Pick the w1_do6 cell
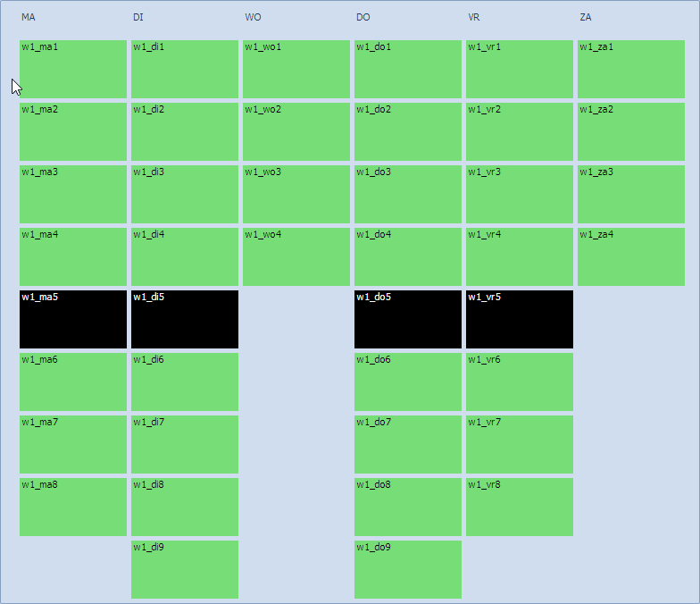This screenshot has height=604, width=700. tap(408, 382)
